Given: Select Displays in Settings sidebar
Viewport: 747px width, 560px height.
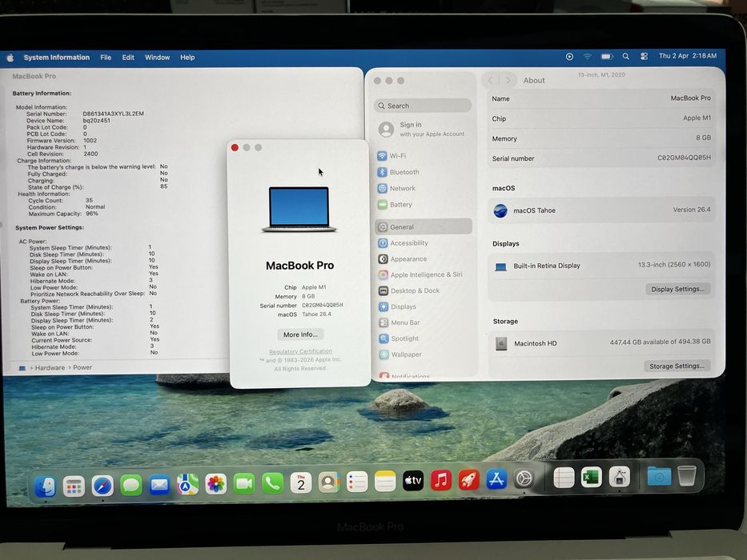Looking at the screenshot, I should click(424, 306).
